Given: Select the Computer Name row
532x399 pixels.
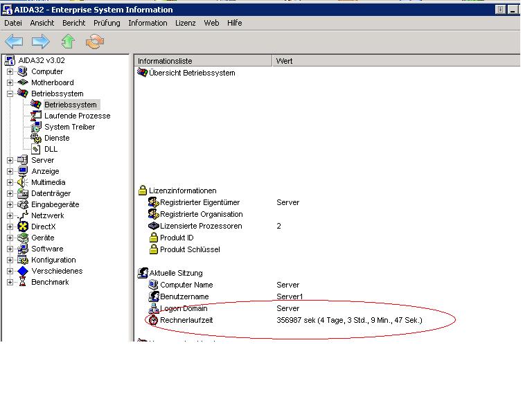Looking at the screenshot, I should click(x=224, y=285).
